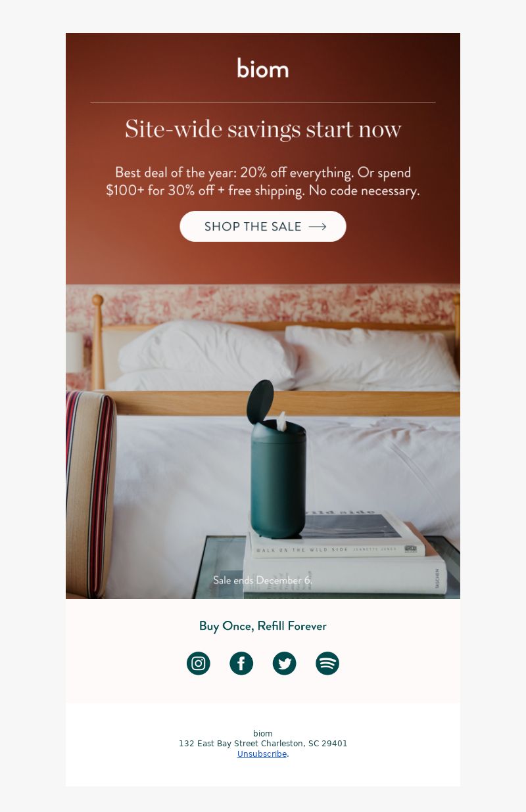Select the Best deal of the year paragraph

pos(263,181)
